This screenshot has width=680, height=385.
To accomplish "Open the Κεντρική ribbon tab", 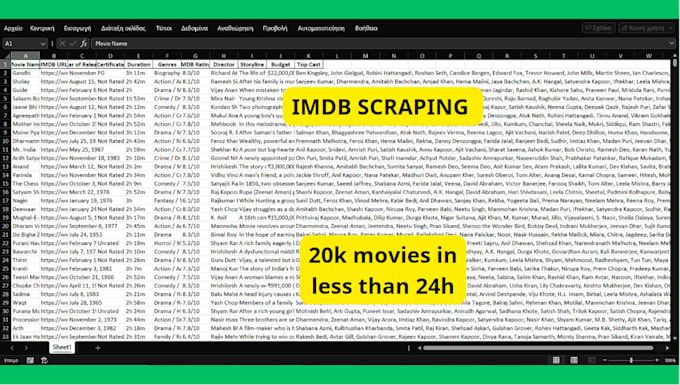I will click(x=42, y=28).
